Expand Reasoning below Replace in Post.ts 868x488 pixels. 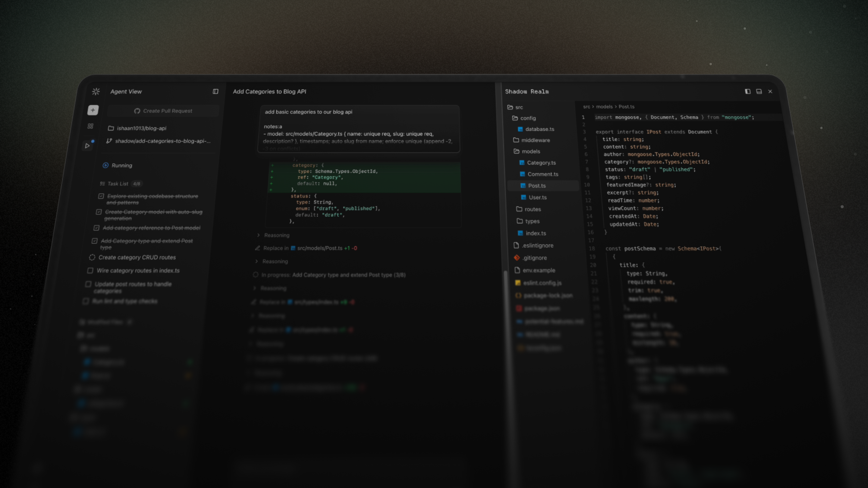click(x=271, y=261)
